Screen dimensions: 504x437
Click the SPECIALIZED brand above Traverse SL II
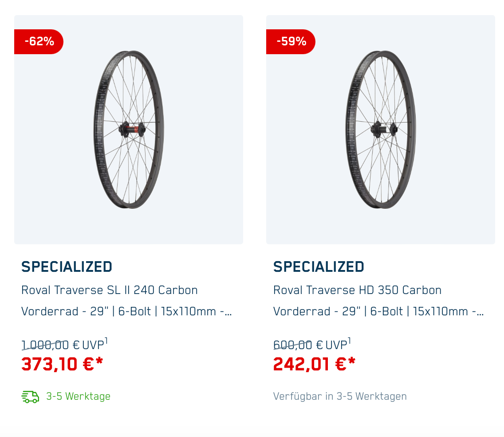67,267
